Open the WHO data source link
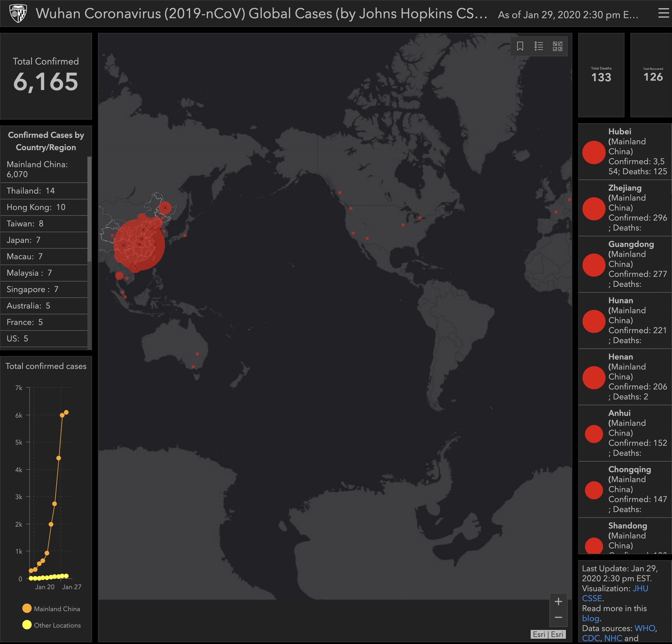Screen dimensions: 672x644 coord(644,628)
